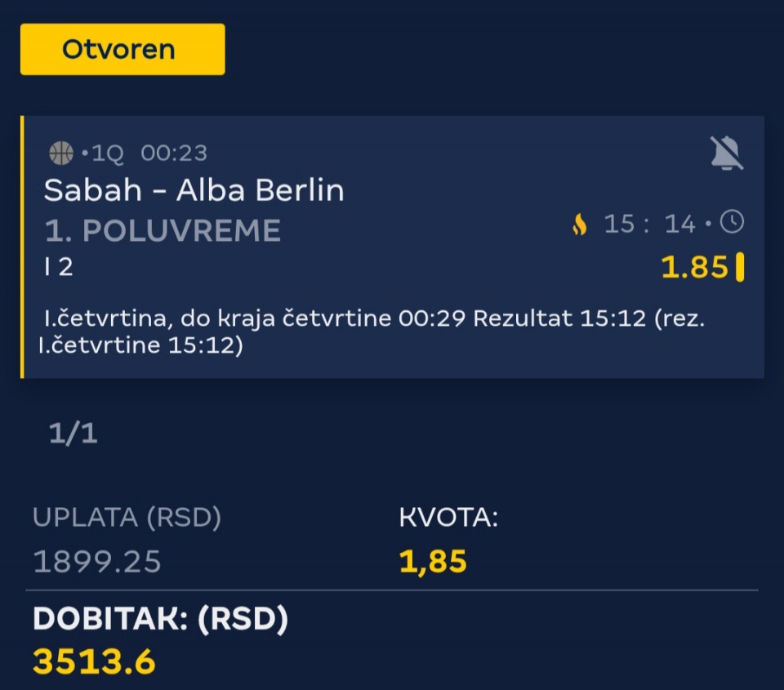Screen dimensions: 784x690
Task: Click the basketball sport icon
Action: coord(61,153)
